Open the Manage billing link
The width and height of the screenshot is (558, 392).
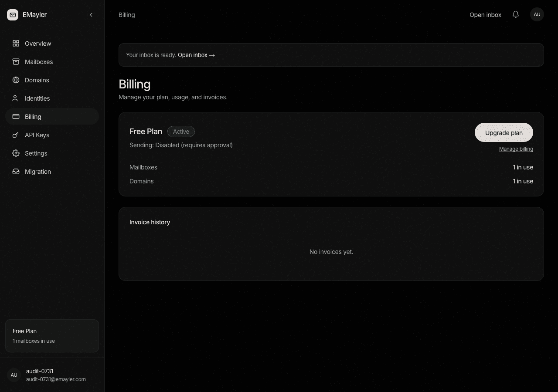click(516, 149)
